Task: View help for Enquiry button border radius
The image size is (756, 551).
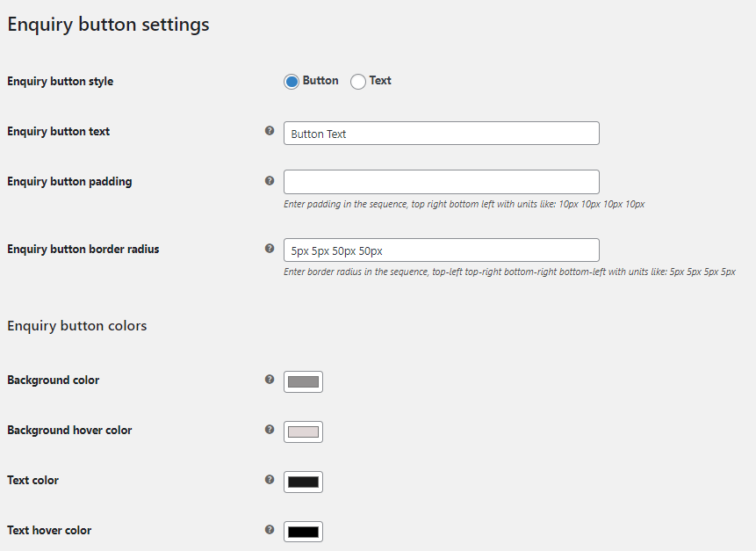Action: point(269,248)
